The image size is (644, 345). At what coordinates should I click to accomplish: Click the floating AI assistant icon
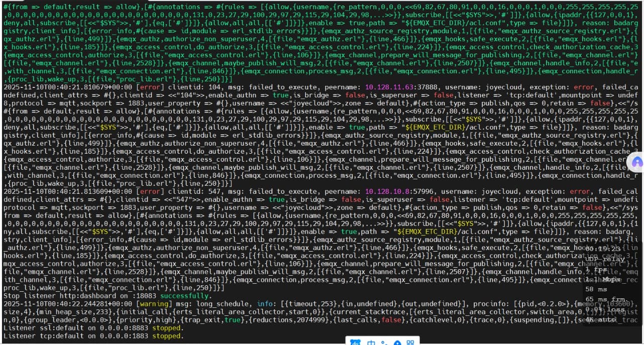pyautogui.click(x=636, y=161)
